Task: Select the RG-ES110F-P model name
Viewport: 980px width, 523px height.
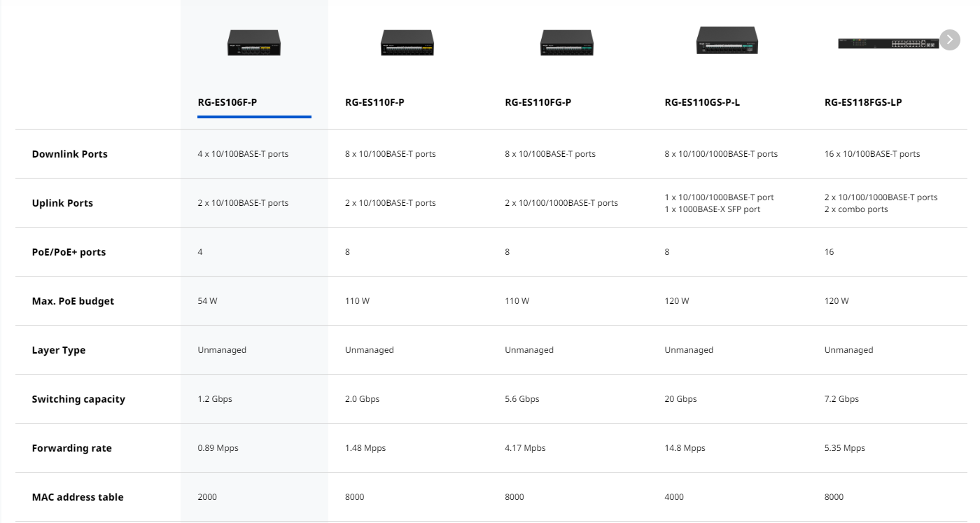Action: tap(374, 102)
